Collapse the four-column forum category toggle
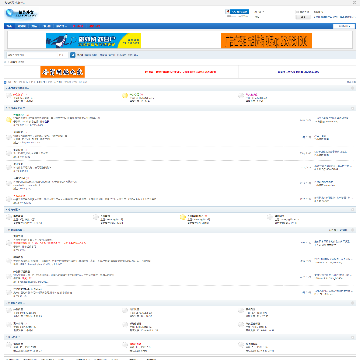The height and width of the screenshot is (360, 360). [352, 210]
